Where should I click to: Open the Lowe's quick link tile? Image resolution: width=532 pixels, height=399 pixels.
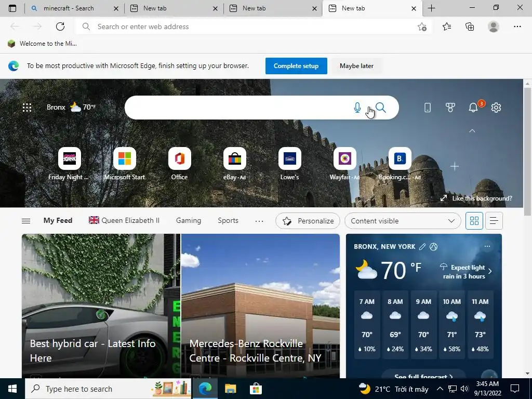(290, 158)
